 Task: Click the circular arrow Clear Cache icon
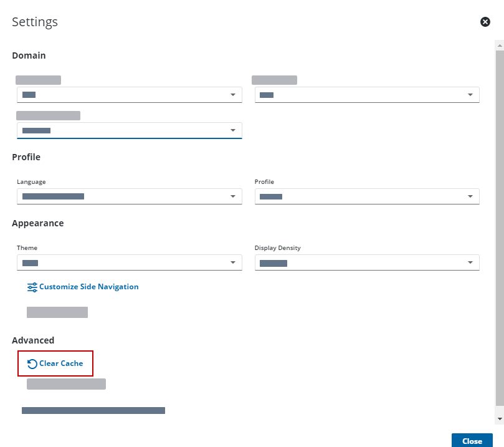pos(32,364)
